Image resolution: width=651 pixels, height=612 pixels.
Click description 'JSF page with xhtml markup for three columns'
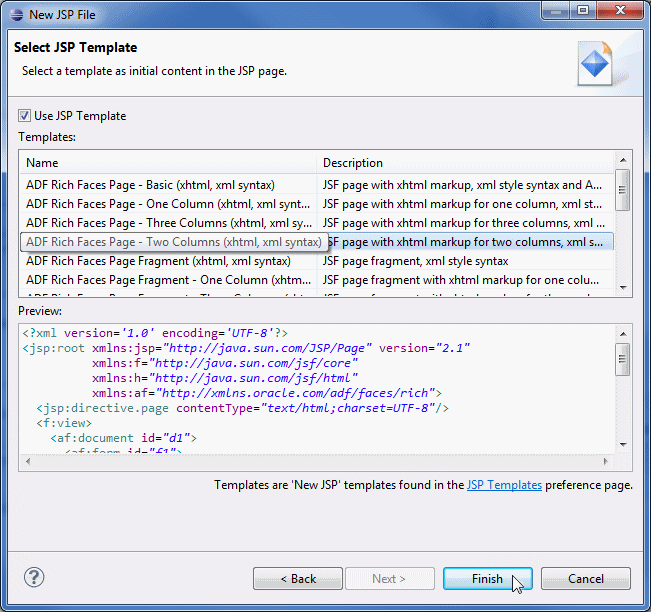(463, 223)
